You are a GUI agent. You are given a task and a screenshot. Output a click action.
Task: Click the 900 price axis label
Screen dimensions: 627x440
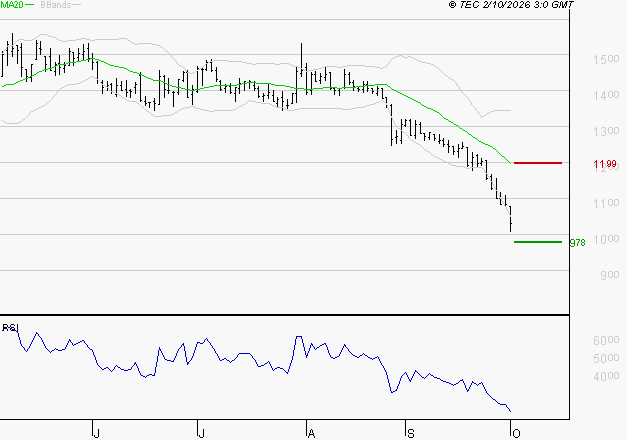pyautogui.click(x=610, y=275)
